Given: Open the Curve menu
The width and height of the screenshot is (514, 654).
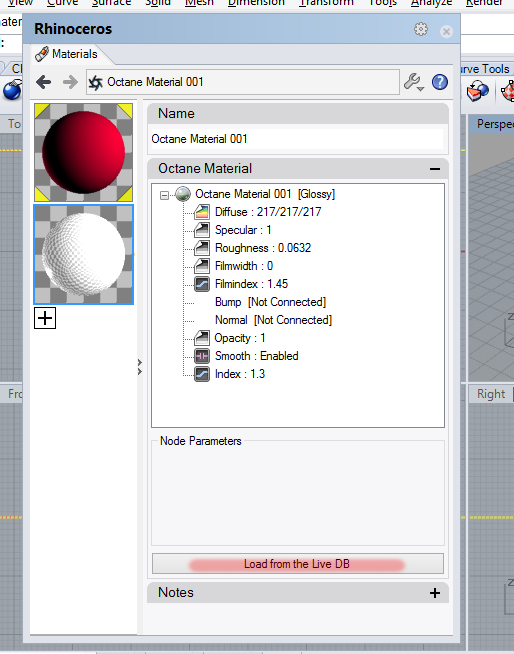Looking at the screenshot, I should [63, 3].
